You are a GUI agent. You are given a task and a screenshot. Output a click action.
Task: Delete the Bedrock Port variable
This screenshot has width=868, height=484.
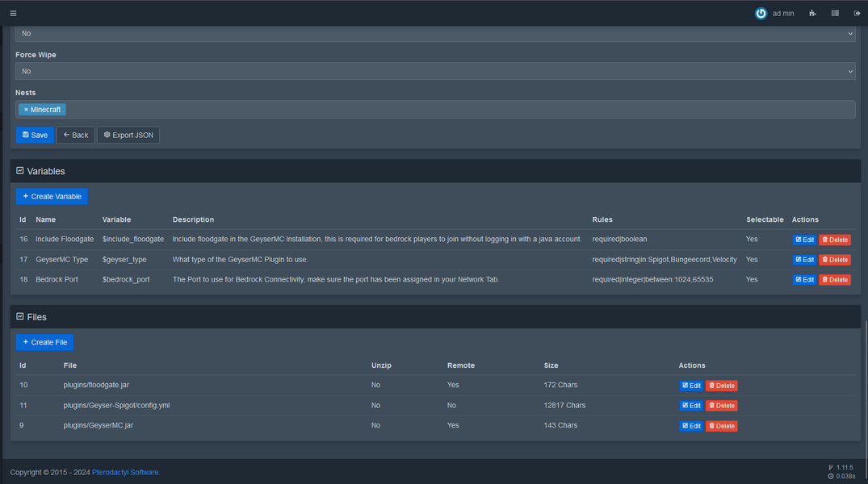[834, 279]
